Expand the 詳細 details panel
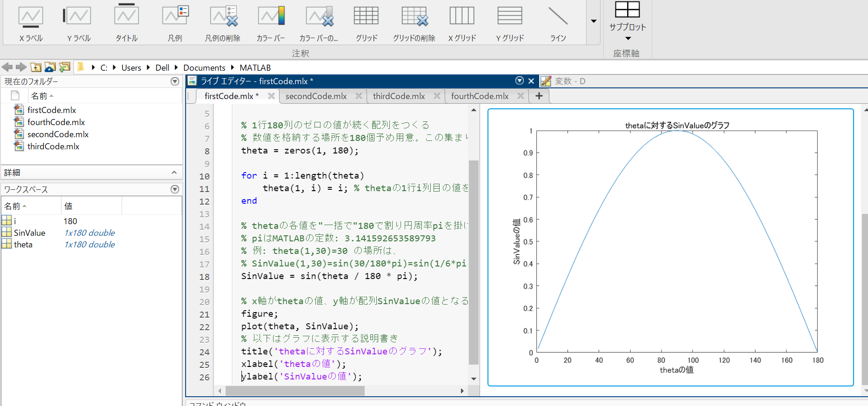868x406 pixels. (174, 173)
